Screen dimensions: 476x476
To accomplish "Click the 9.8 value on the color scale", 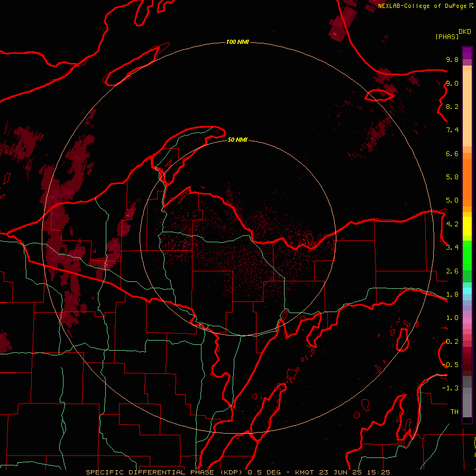I will coord(452,59).
